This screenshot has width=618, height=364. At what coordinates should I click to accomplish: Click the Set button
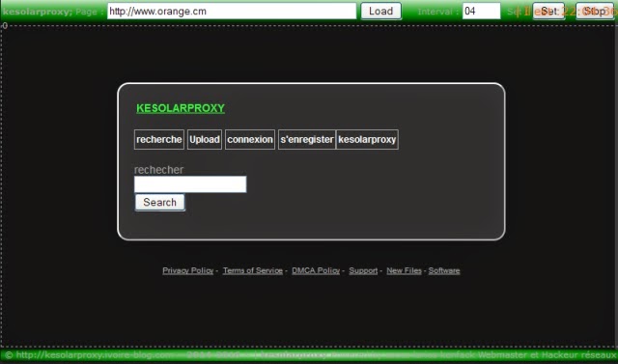click(x=548, y=11)
